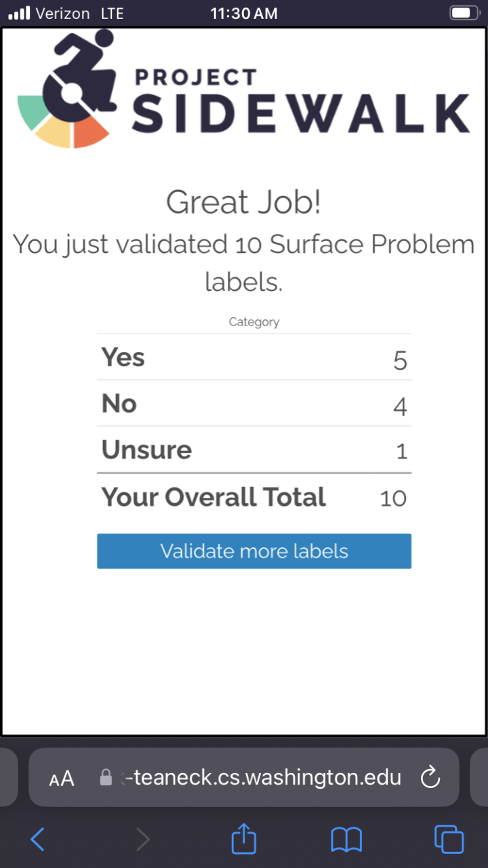Open the AA reader text options
The width and height of the screenshot is (488, 868).
pyautogui.click(x=62, y=778)
